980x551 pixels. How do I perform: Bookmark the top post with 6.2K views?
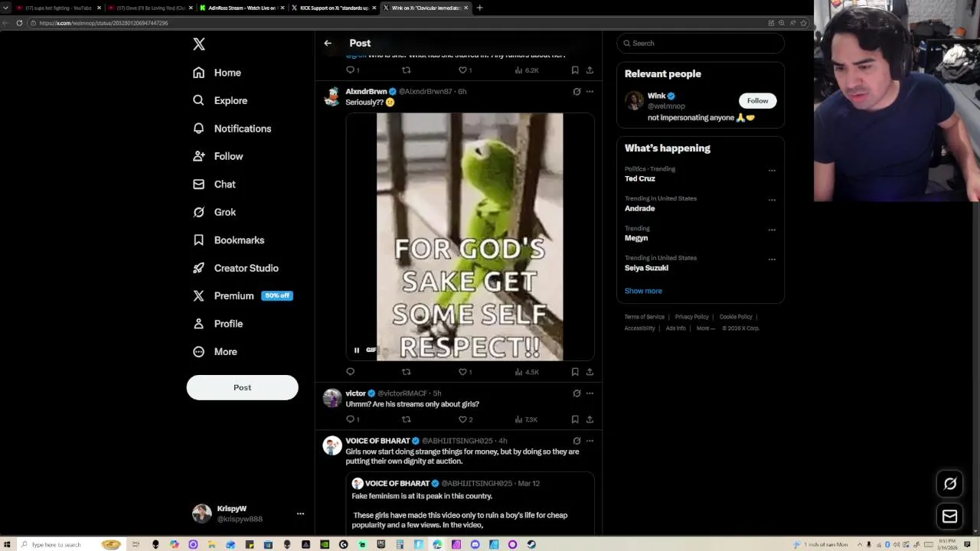[575, 70]
